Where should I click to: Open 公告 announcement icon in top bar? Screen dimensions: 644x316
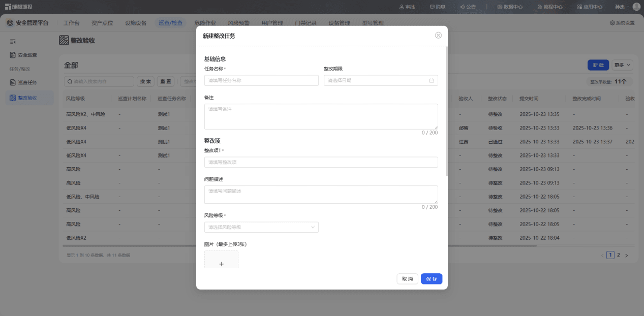click(463, 7)
